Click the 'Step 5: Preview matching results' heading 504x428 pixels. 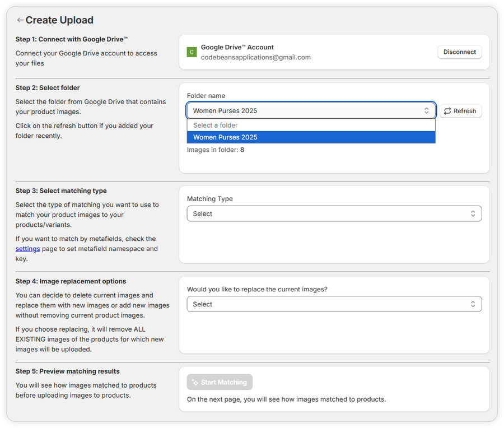point(68,371)
